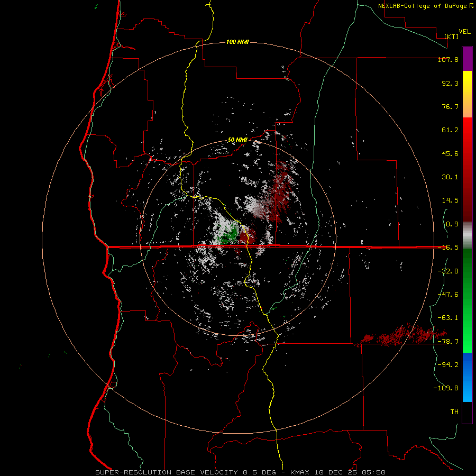Click the -0.9 velocity scale value

coord(450,224)
